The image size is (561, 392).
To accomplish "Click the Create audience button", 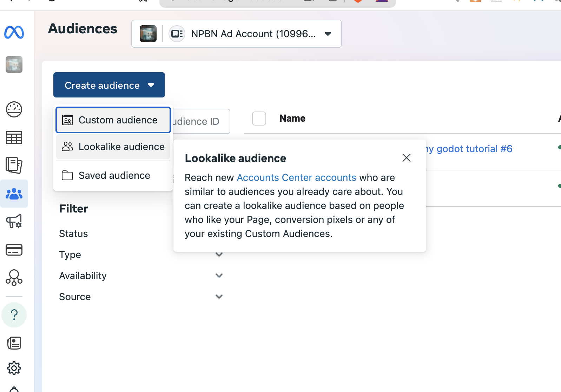I will pos(109,85).
